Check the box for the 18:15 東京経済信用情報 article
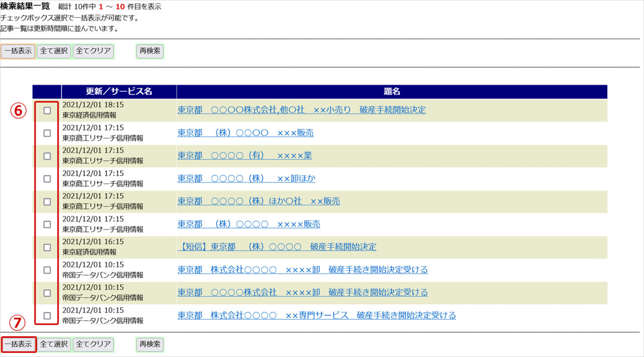This screenshot has height=357, width=644. pyautogui.click(x=47, y=110)
